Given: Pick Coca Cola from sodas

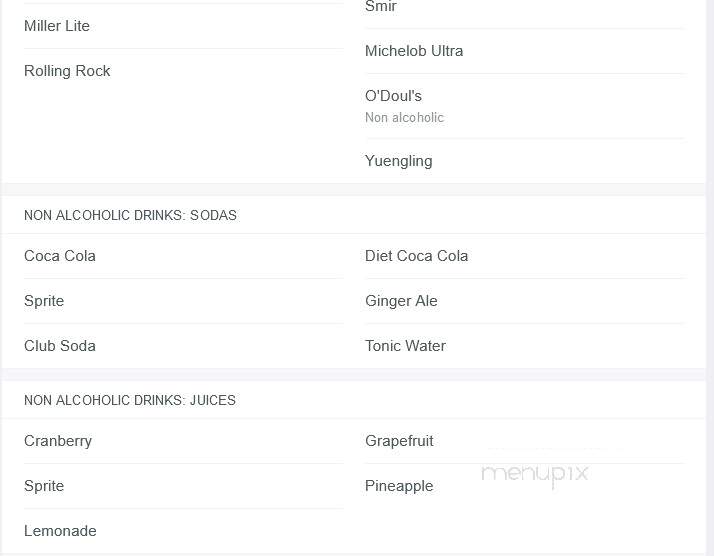Looking at the screenshot, I should pos(60,256).
